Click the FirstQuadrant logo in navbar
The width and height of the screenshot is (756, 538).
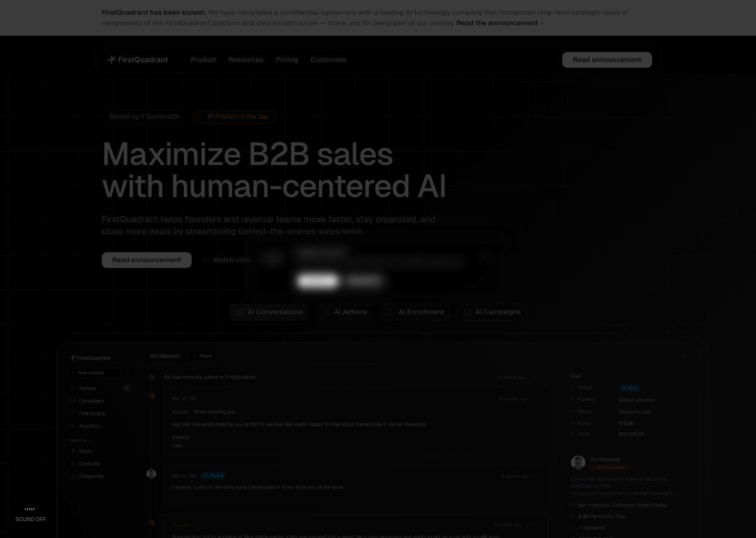[x=138, y=60]
